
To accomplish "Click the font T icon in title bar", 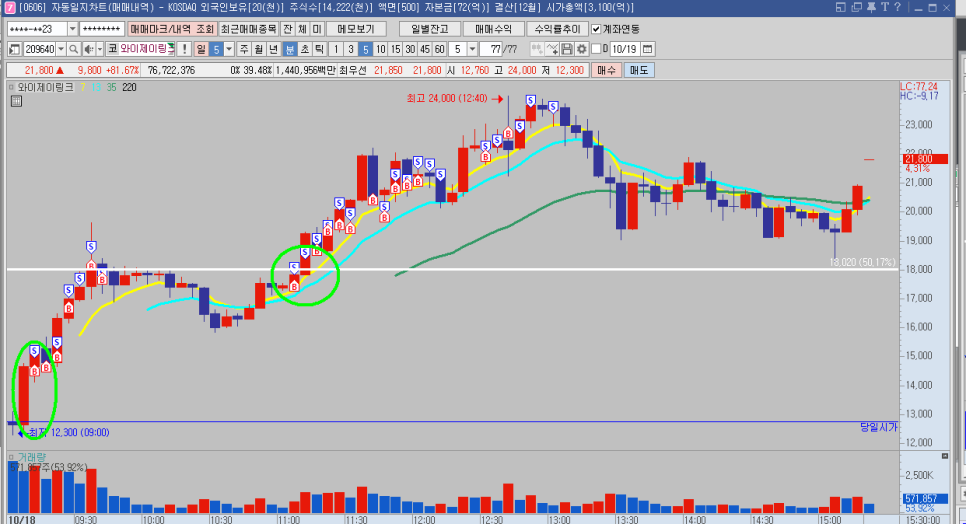I will 885,7.
